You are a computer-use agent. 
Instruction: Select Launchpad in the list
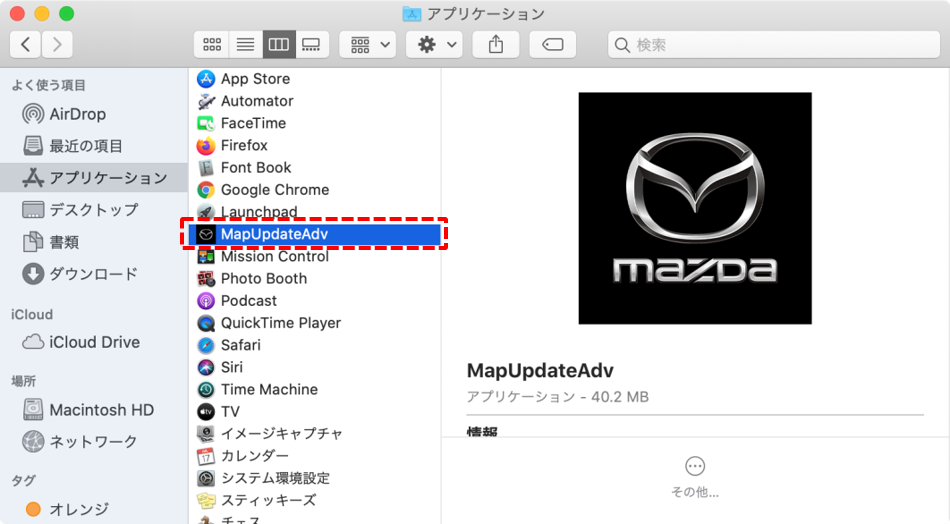click(315, 211)
